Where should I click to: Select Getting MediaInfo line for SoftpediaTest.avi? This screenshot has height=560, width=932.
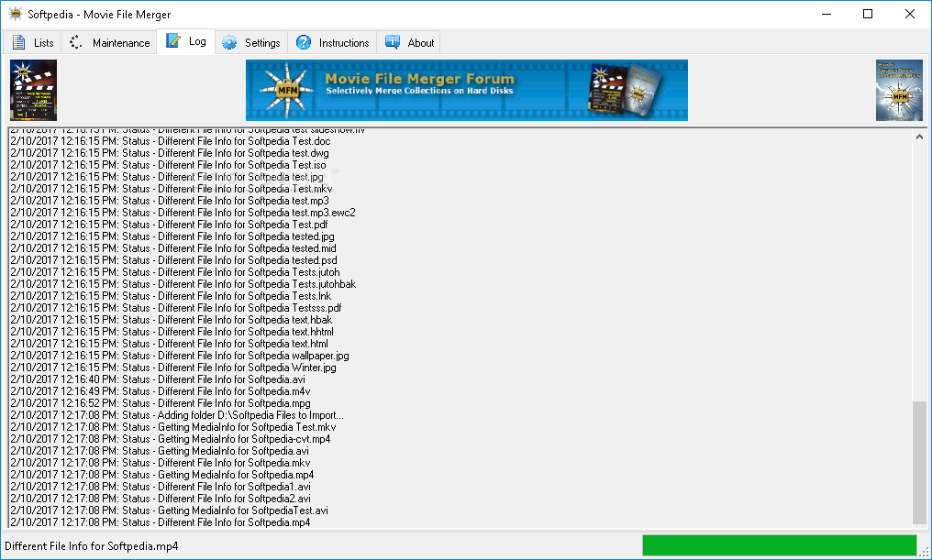tap(169, 510)
